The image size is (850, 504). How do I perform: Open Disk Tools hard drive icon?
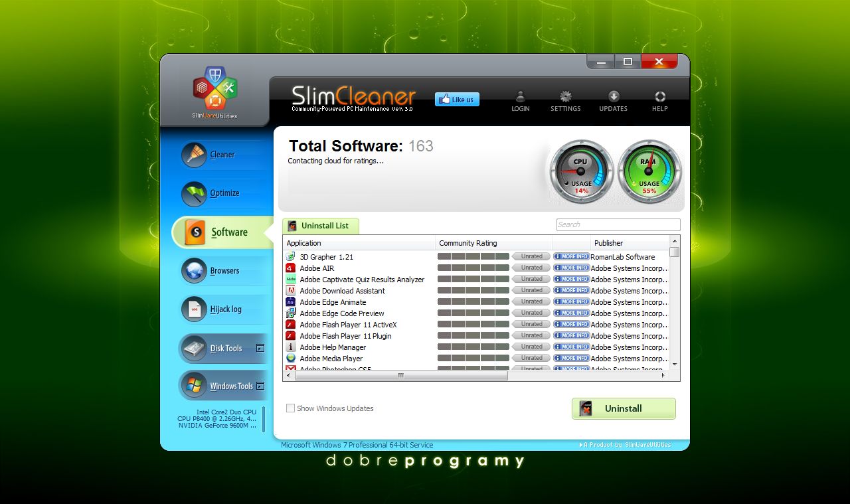coord(195,348)
